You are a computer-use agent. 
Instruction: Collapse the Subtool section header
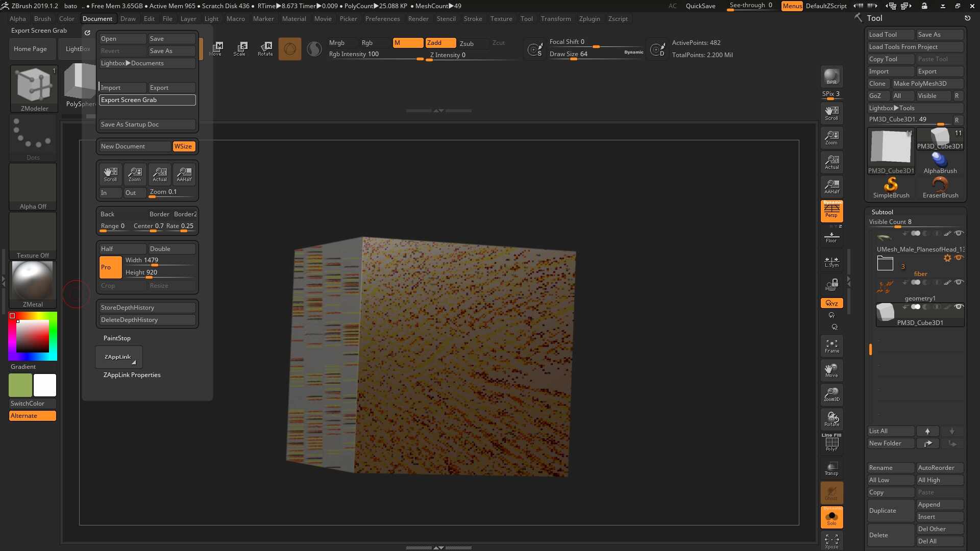pyautogui.click(x=882, y=212)
